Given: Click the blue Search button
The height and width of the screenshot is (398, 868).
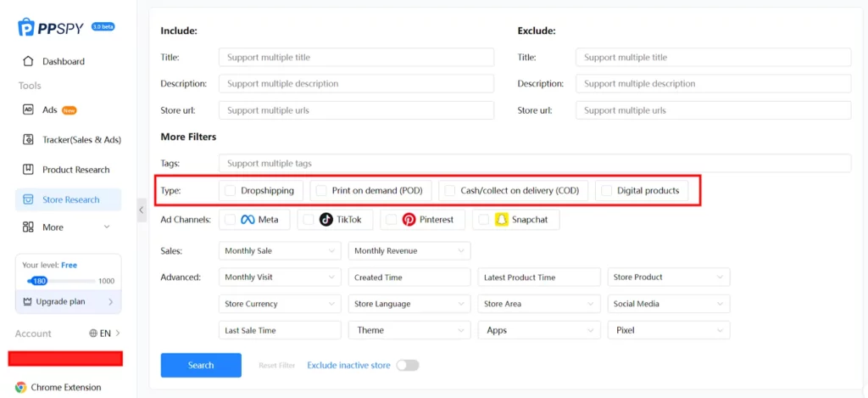Looking at the screenshot, I should [201, 365].
